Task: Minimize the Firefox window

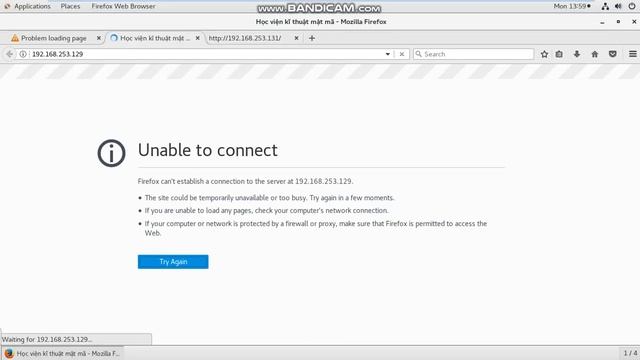Action: click(x=602, y=22)
